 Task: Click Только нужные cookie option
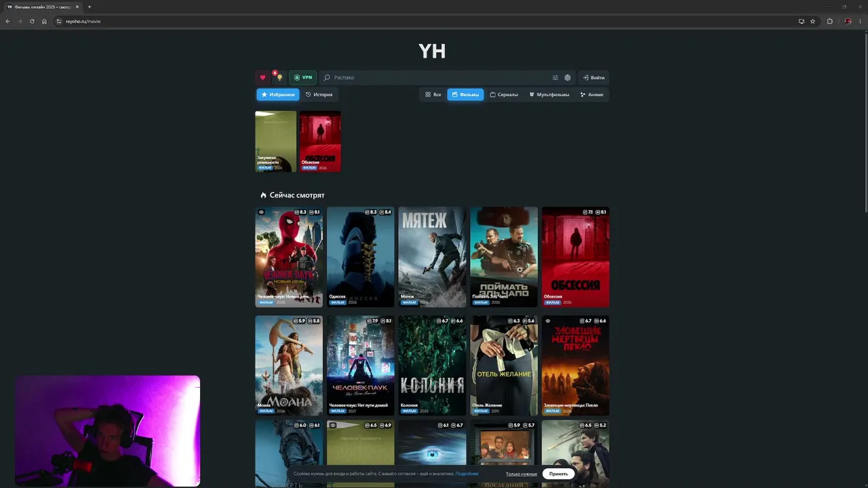pos(521,474)
